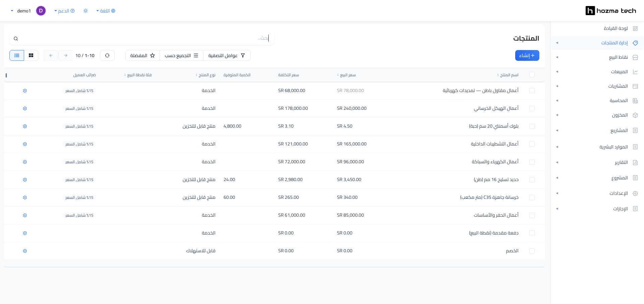Viewport: 644px width, 304px height.
Task: Open the الإجازات menu item
Action: pyautogui.click(x=620, y=209)
